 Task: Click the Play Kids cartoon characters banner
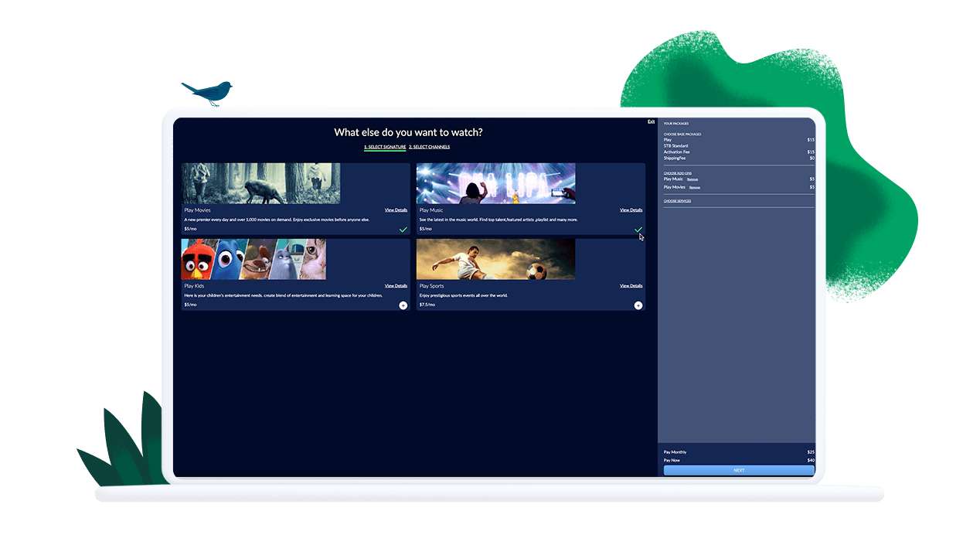[254, 259]
